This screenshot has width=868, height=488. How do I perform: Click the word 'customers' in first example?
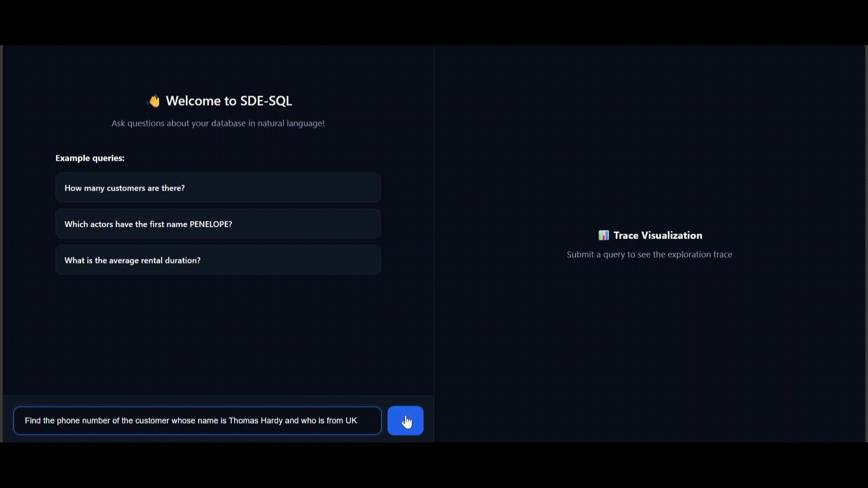126,188
